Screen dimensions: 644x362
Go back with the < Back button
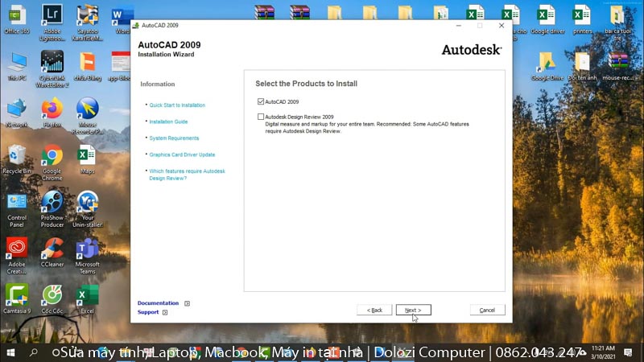tap(374, 310)
